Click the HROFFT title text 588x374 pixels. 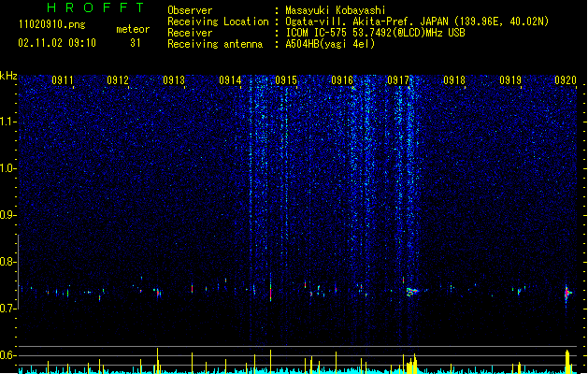point(95,7)
